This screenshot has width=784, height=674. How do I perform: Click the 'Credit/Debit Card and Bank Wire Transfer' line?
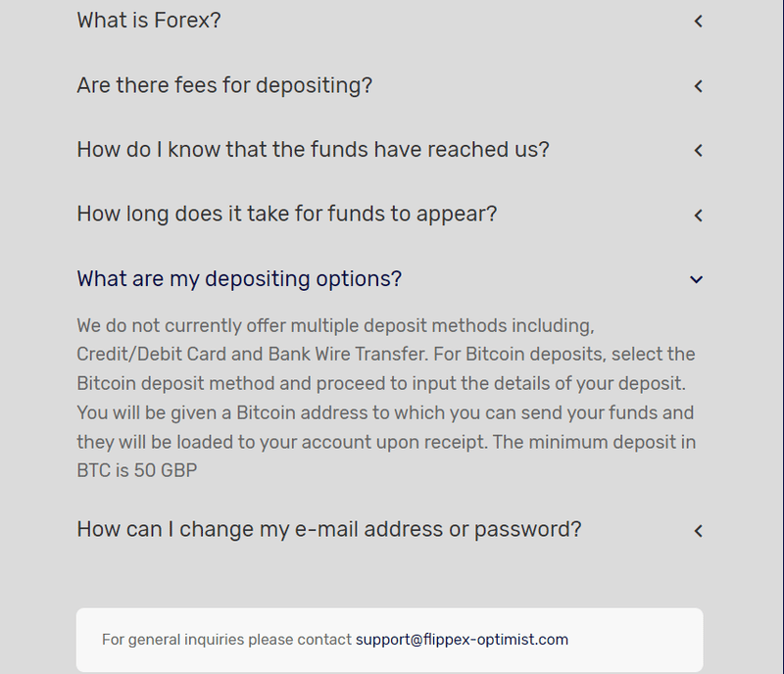[385, 354]
